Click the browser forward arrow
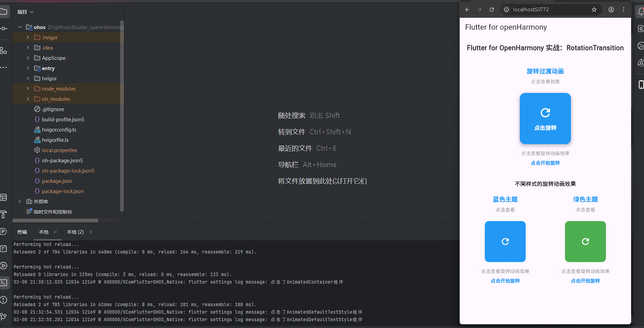Screen dimensions: 644x328 coord(479,10)
